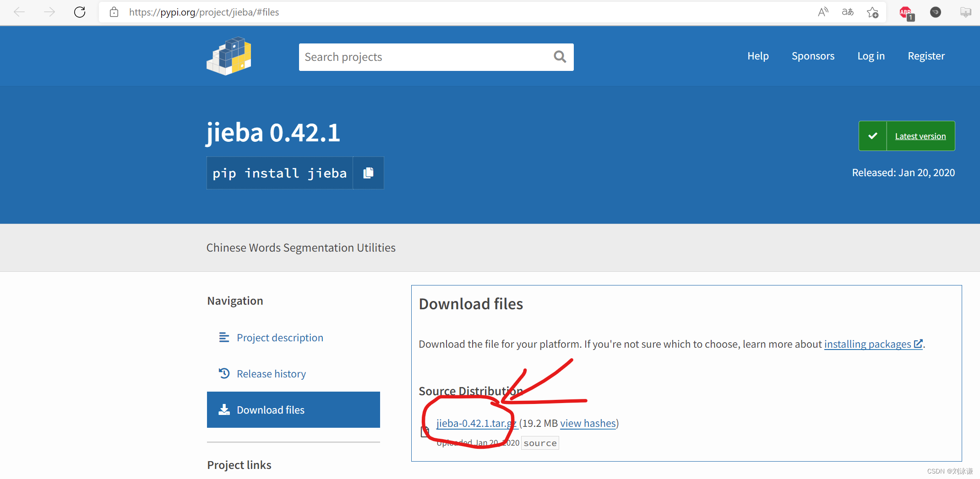Open the view hashes link

588,424
